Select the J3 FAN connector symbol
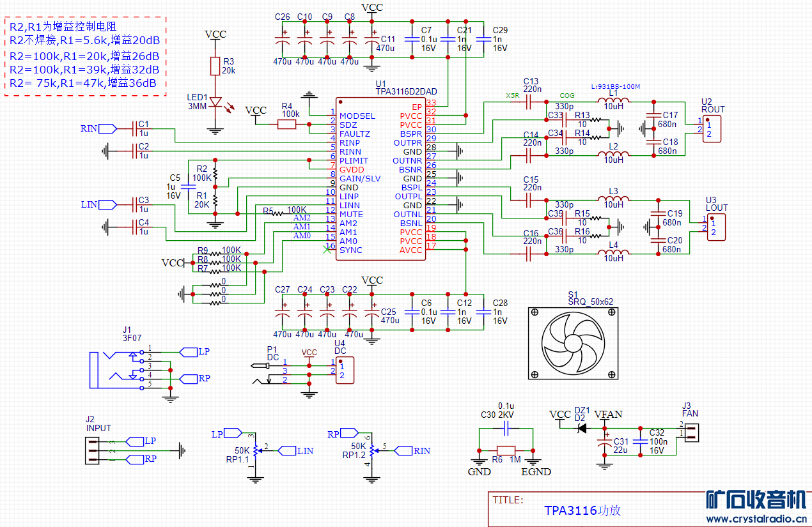812x527 pixels. (x=692, y=432)
